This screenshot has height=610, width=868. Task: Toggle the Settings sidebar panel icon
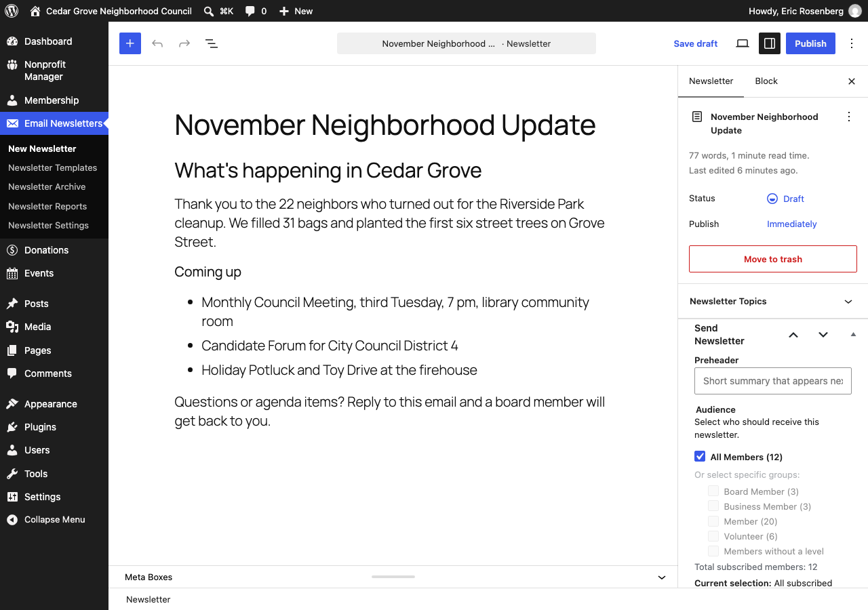point(770,43)
